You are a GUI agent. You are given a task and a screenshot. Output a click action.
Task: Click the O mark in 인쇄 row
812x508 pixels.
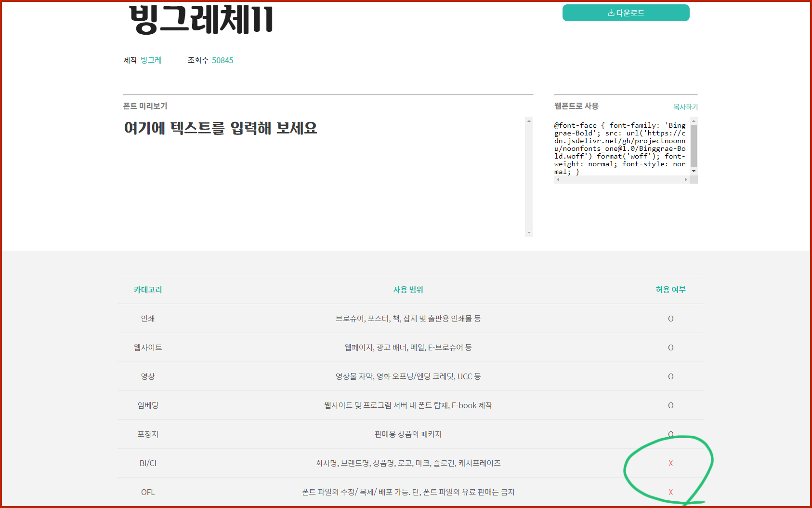pos(670,319)
